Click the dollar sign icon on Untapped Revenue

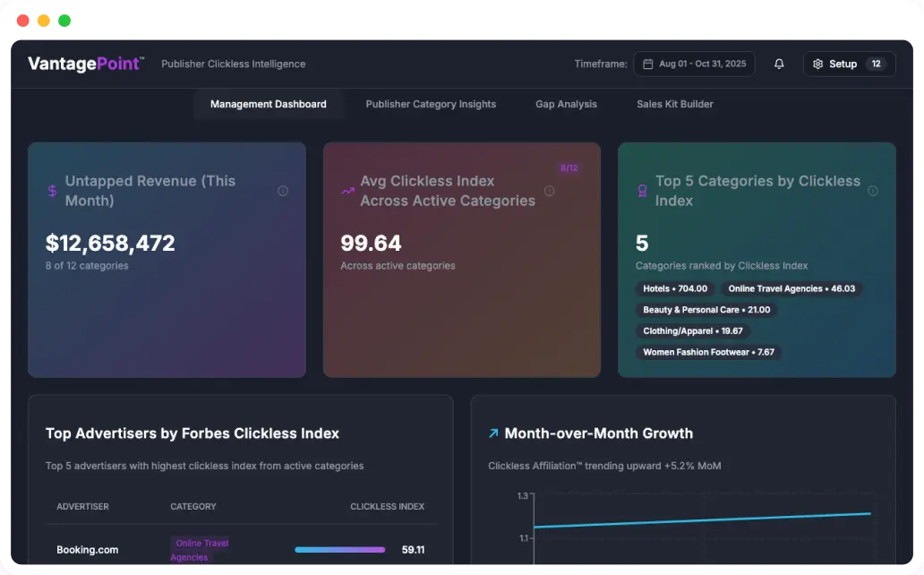[53, 191]
